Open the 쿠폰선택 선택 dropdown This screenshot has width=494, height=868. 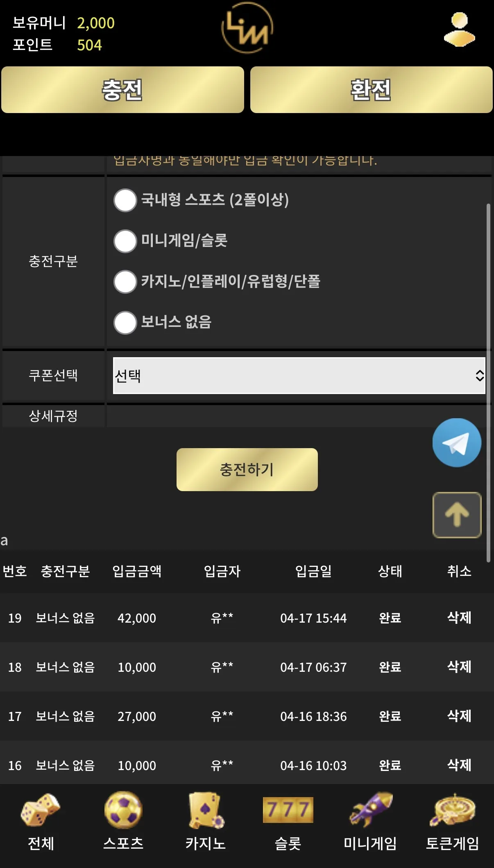pyautogui.click(x=299, y=376)
